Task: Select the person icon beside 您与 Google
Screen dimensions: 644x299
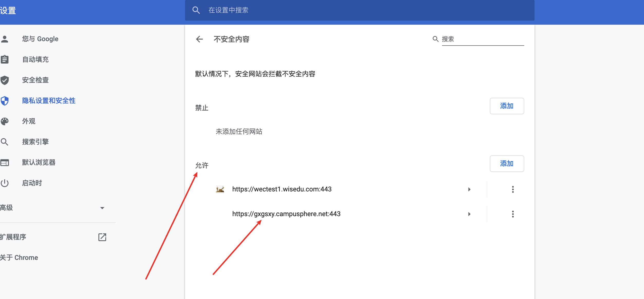Action: 5,39
